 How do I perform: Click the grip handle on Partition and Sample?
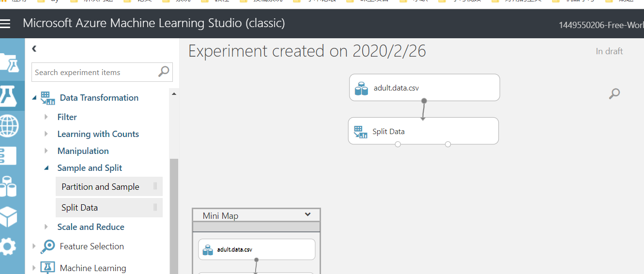coord(155,186)
